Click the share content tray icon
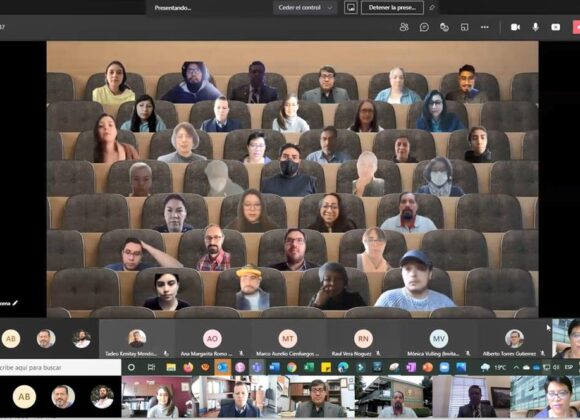The width and height of the screenshot is (580, 420). click(556, 27)
